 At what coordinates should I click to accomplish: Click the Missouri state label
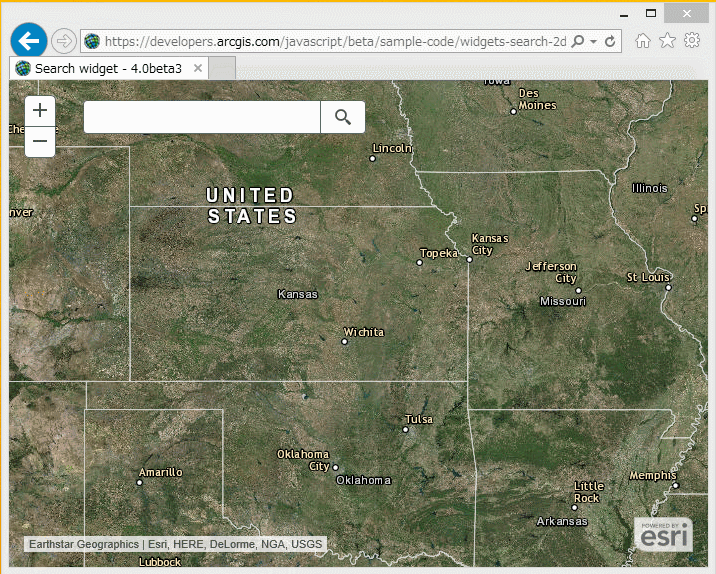click(x=563, y=301)
